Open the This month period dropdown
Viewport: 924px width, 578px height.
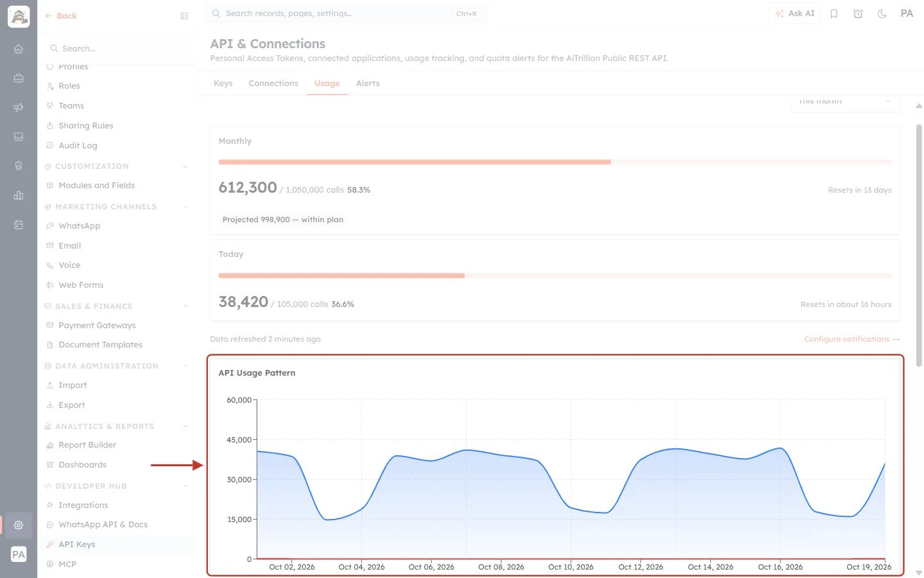[x=845, y=103]
